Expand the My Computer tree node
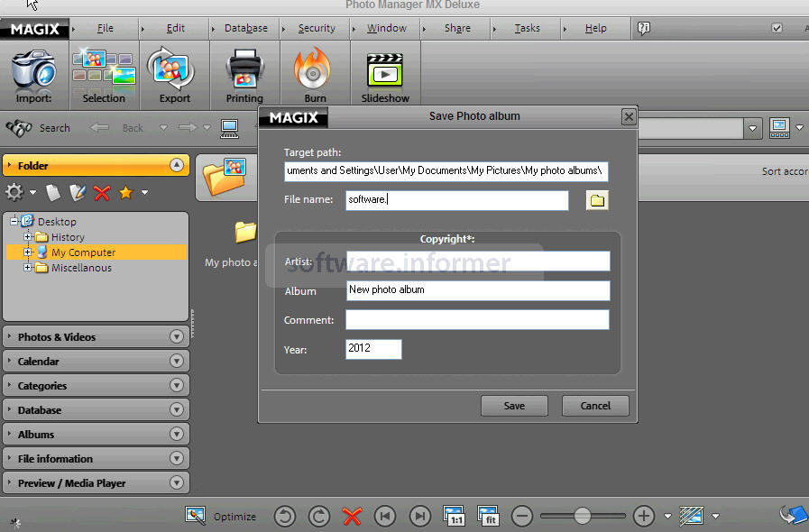The height and width of the screenshot is (532, 809). [x=28, y=252]
